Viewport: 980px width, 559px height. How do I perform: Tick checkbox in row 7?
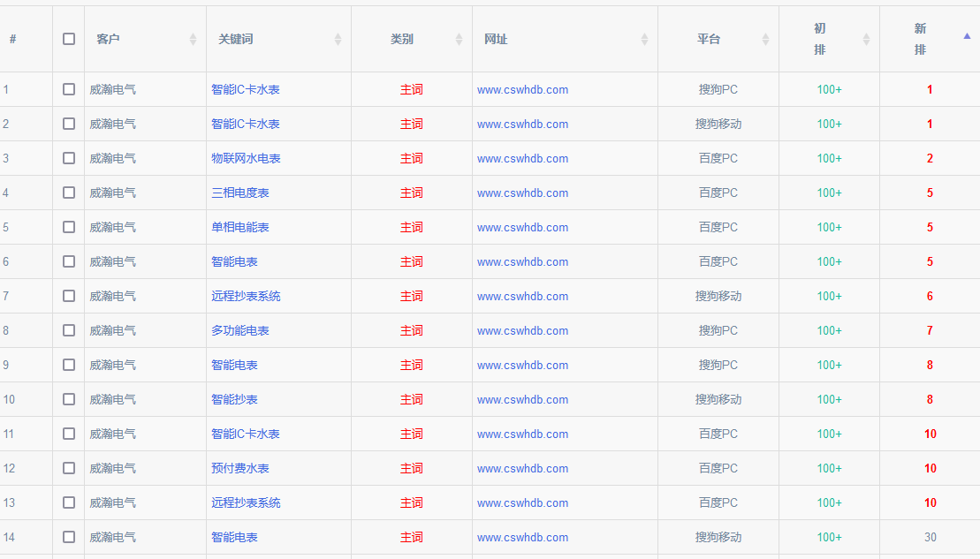coord(69,296)
